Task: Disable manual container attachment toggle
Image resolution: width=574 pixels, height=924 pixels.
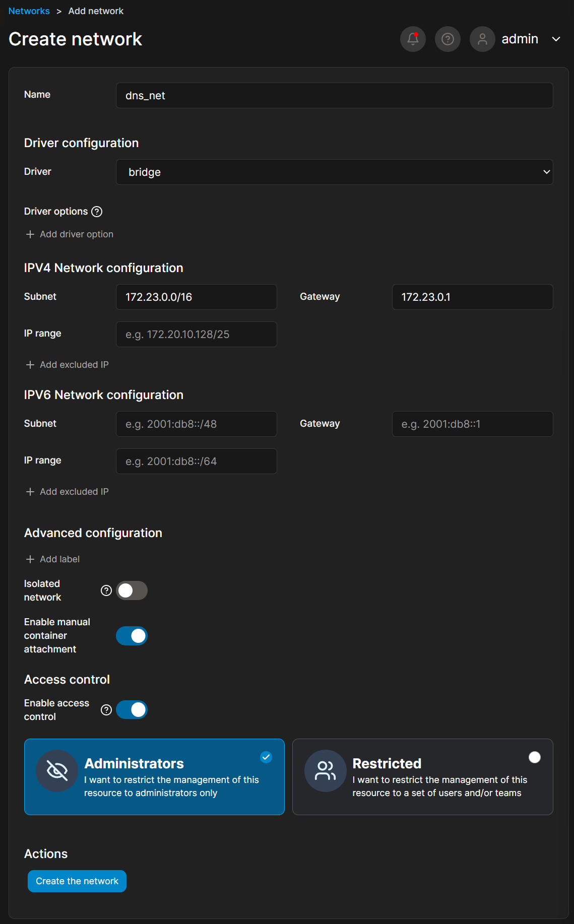Action: coord(132,636)
